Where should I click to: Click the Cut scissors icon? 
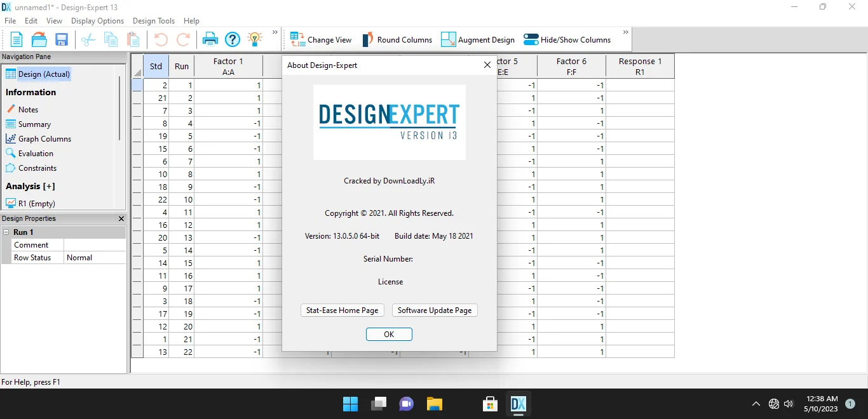[88, 39]
